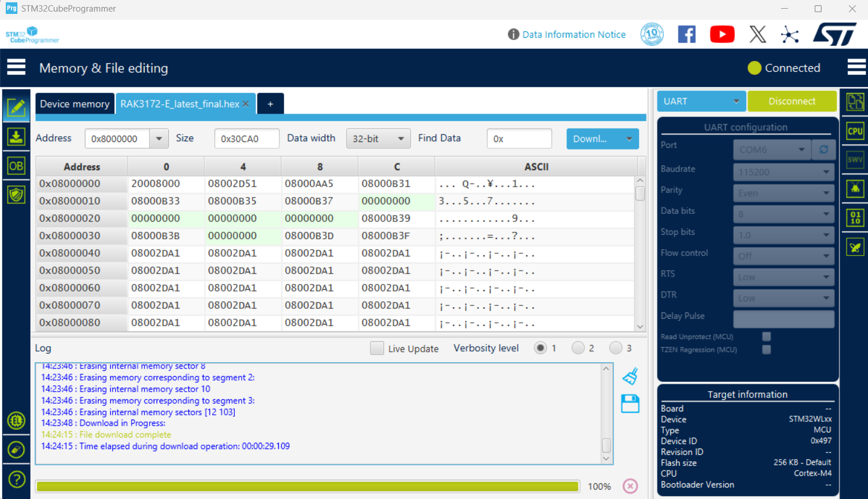The height and width of the screenshot is (499, 868).
Task: Click the green Disconnect button
Action: [791, 101]
